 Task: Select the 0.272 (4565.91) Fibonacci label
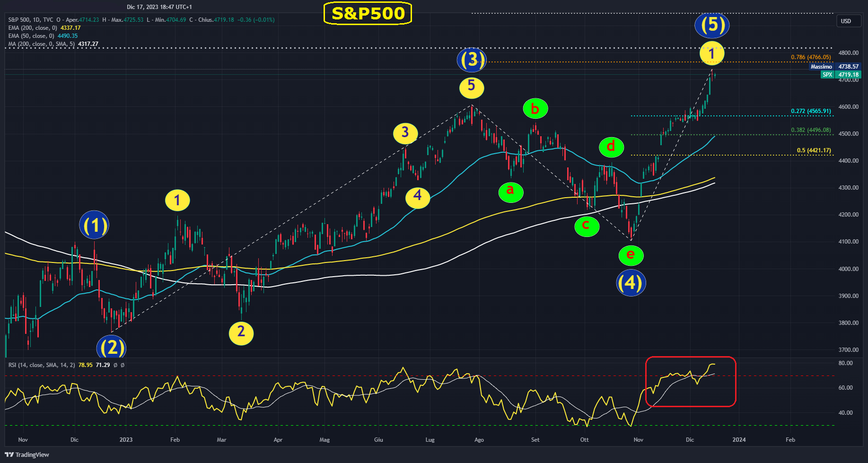[811, 111]
